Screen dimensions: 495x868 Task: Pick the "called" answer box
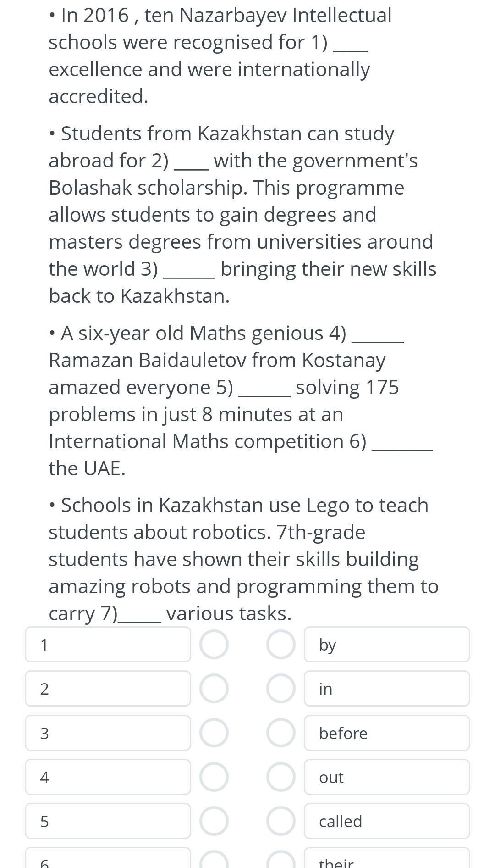[x=387, y=821]
